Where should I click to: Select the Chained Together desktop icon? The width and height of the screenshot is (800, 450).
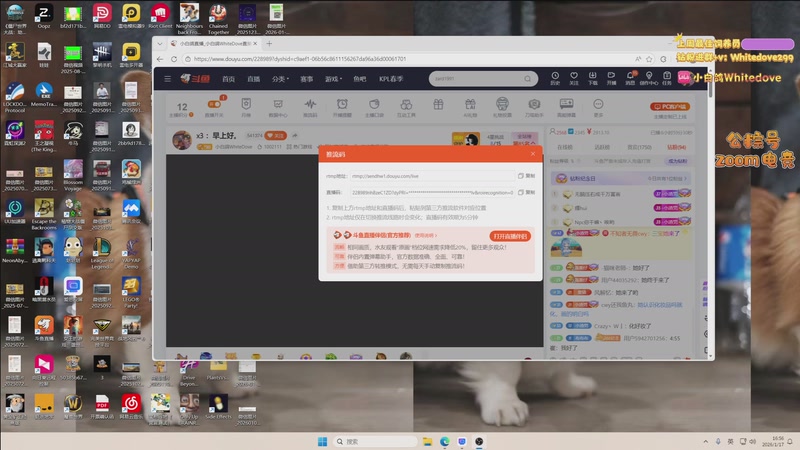click(x=218, y=19)
